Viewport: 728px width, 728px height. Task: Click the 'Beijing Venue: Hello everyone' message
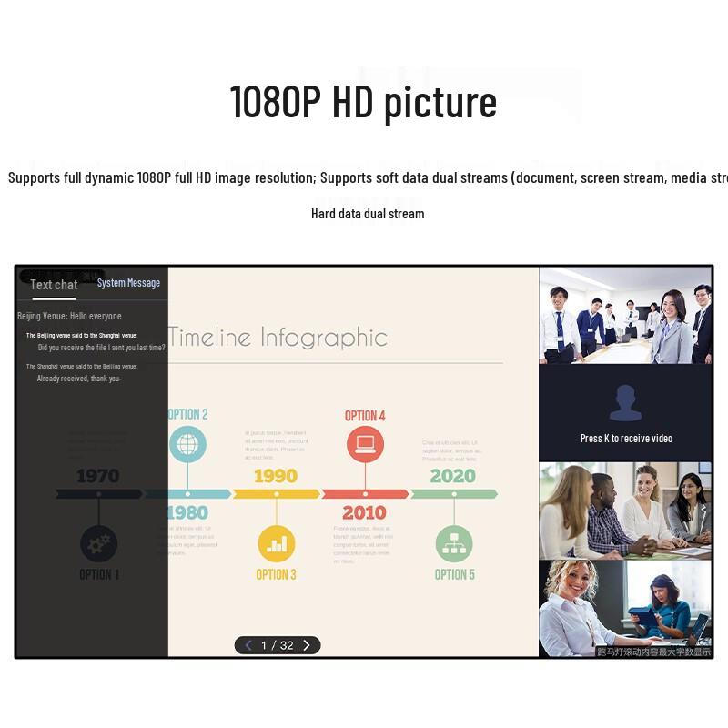pyautogui.click(x=70, y=316)
